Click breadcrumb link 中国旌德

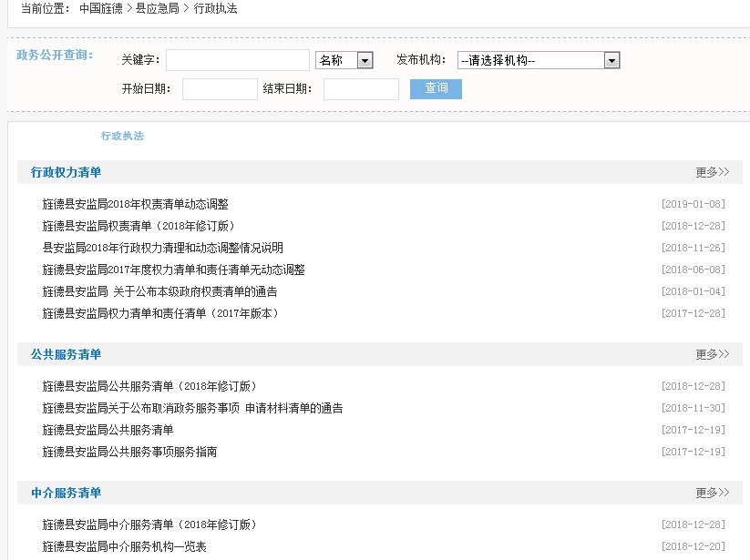tap(100, 8)
